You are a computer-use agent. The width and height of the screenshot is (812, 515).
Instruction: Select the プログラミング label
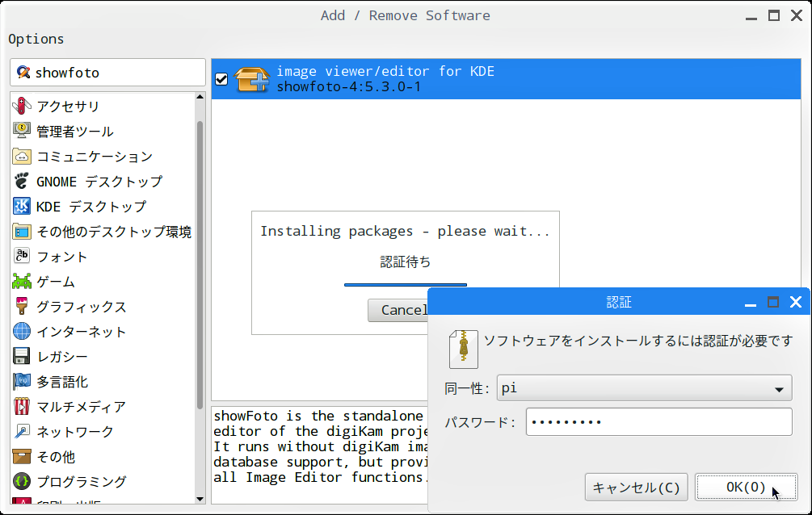82,482
